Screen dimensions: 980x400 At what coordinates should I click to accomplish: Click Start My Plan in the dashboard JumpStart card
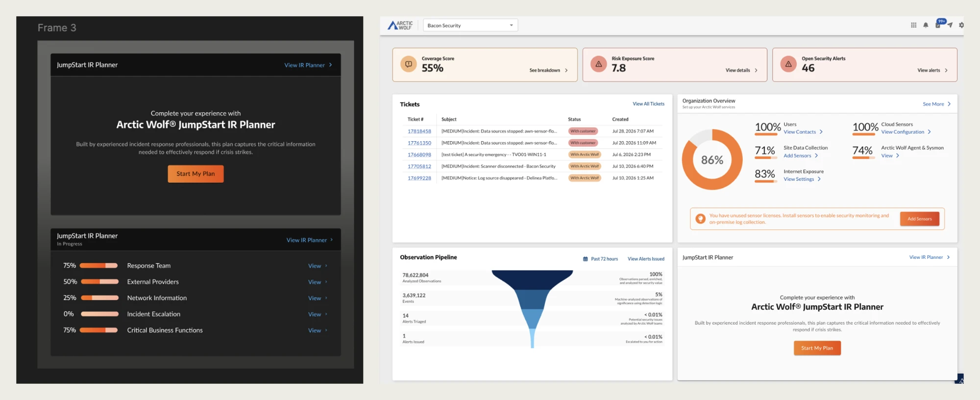click(x=817, y=348)
